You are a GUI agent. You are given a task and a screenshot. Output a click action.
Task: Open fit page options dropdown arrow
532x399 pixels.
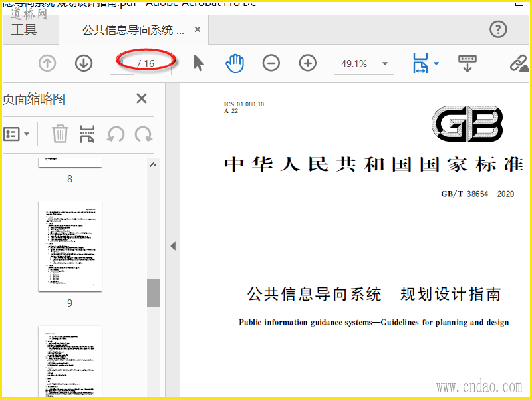click(436, 63)
